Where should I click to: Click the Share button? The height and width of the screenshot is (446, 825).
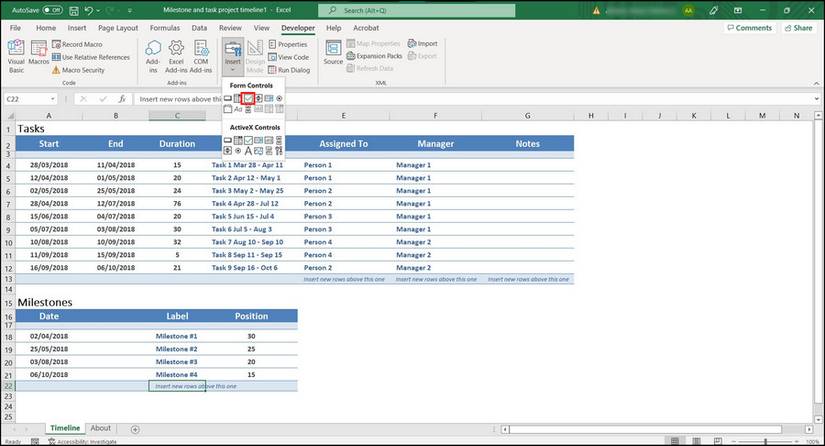[x=799, y=28]
